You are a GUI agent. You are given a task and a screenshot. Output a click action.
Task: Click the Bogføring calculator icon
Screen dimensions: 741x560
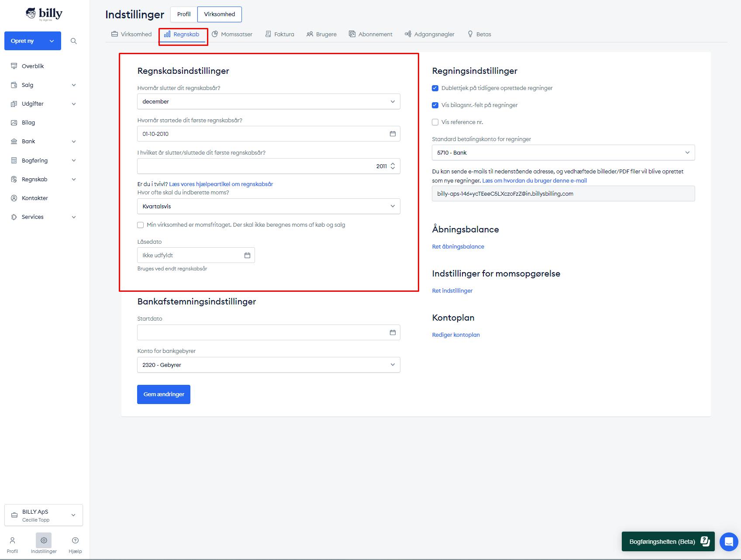pyautogui.click(x=14, y=160)
